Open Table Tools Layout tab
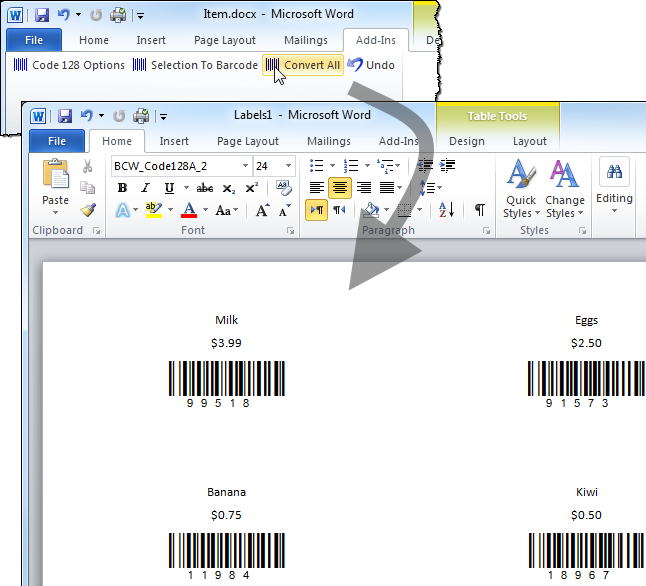The height and width of the screenshot is (586, 646). [x=529, y=141]
